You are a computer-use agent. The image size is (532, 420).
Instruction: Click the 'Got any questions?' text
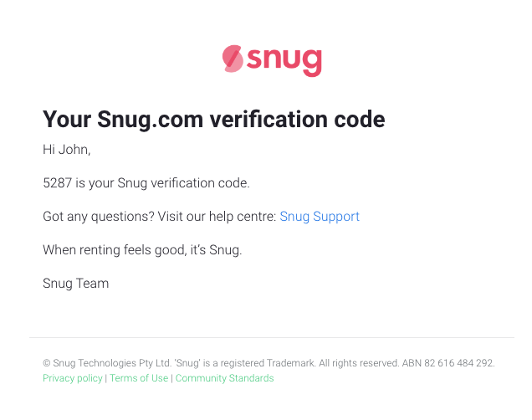pos(99,217)
